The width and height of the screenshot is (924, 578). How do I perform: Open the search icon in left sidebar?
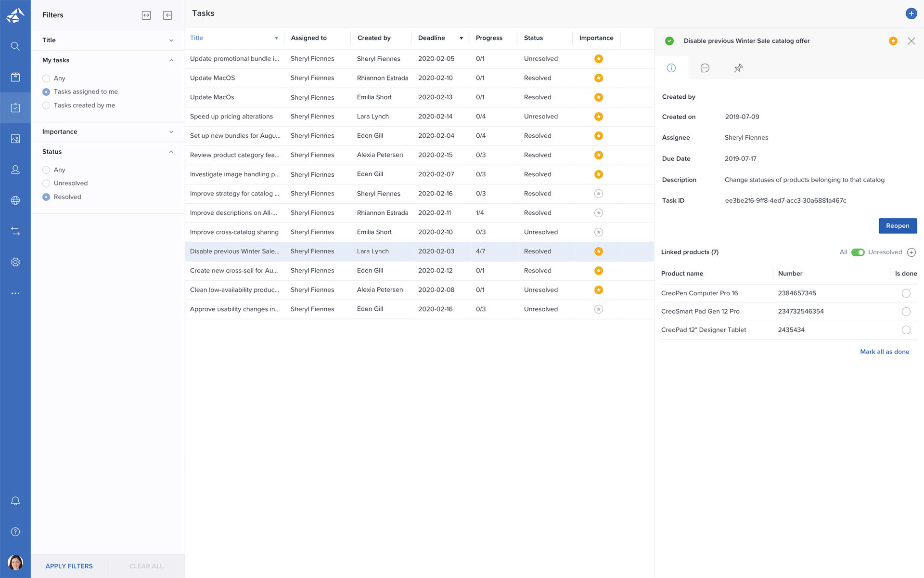pos(15,46)
